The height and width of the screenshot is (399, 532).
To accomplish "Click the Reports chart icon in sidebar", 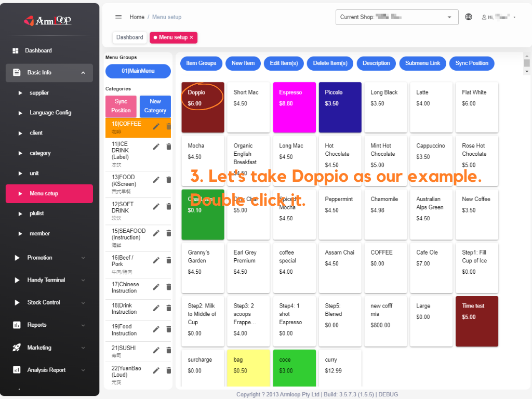I will coord(16,325).
